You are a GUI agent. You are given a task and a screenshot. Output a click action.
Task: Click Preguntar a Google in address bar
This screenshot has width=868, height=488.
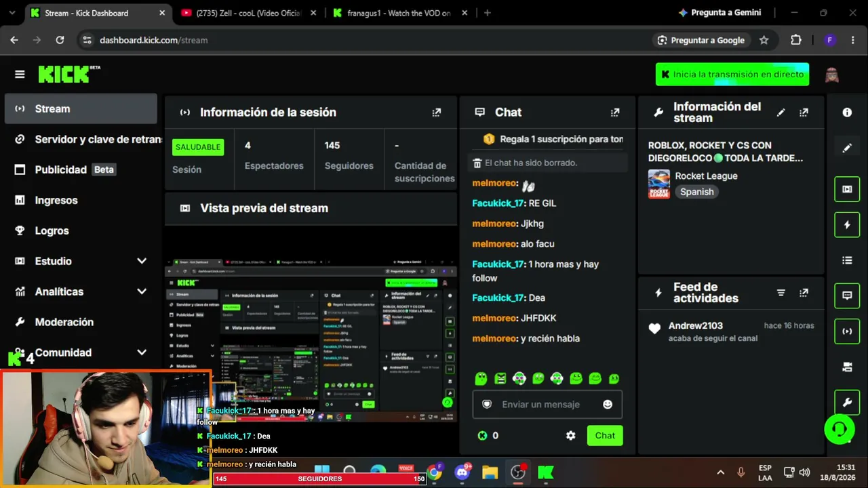(701, 40)
